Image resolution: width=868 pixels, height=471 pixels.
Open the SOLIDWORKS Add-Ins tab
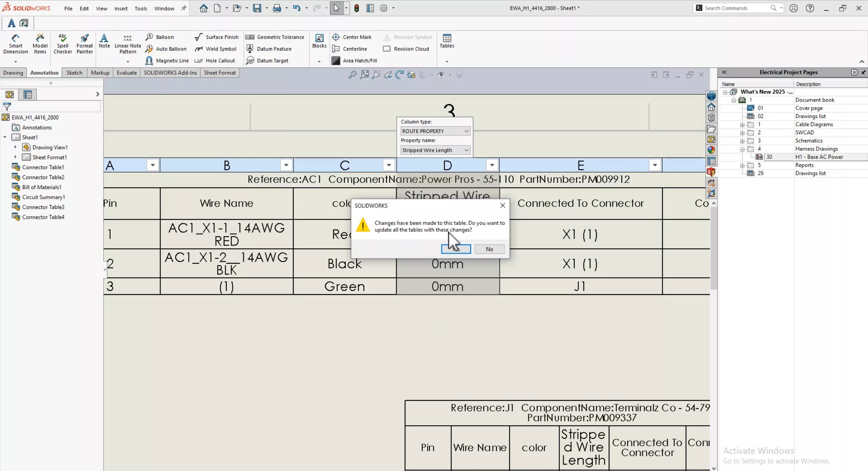tap(170, 73)
